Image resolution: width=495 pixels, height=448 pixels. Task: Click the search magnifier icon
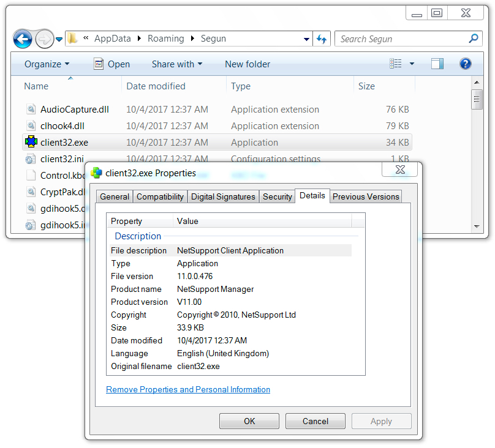(474, 39)
